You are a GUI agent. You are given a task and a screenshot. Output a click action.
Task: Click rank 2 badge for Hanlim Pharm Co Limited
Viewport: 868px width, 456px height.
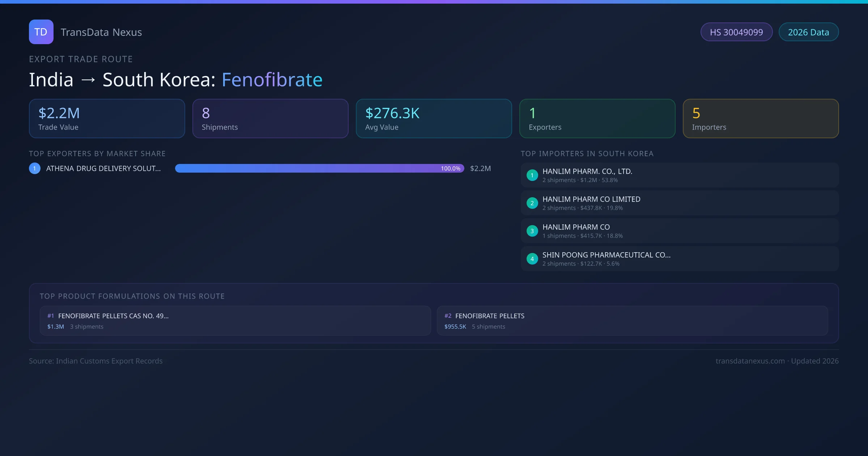532,203
